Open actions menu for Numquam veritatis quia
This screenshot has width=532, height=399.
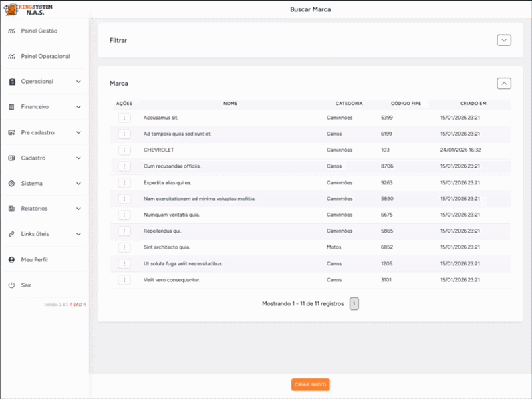pyautogui.click(x=124, y=215)
